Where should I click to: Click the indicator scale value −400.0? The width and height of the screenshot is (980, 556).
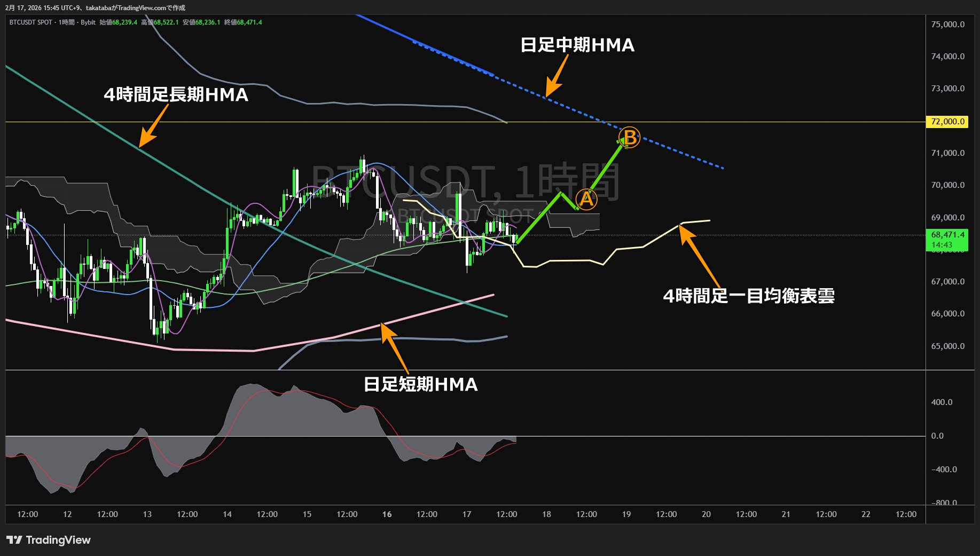[944, 470]
